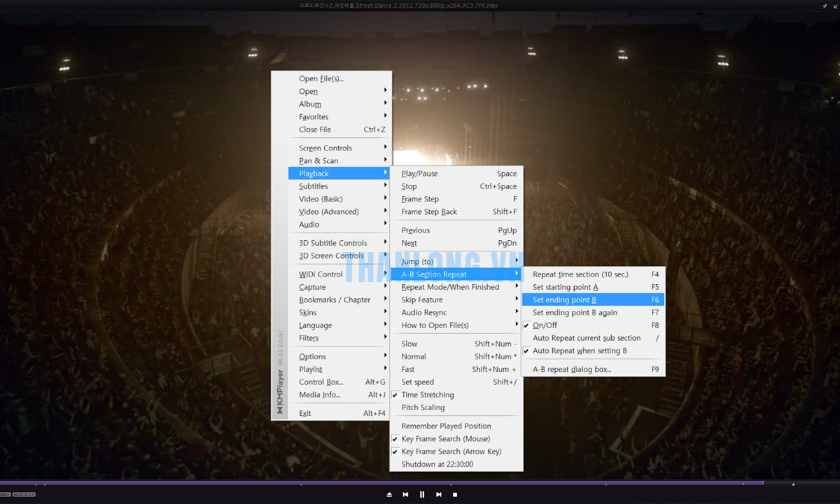Click the previous track icon

[405, 494]
